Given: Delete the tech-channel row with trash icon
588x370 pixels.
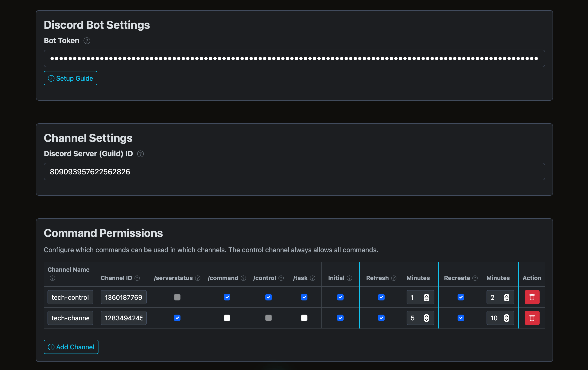Looking at the screenshot, I should [x=532, y=318].
